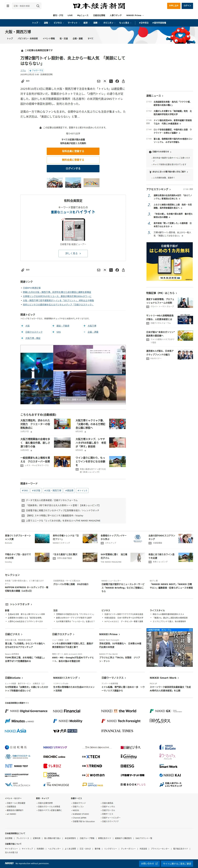Click bottom Facebook share icon
198x868 pixels.
(117, 270)
